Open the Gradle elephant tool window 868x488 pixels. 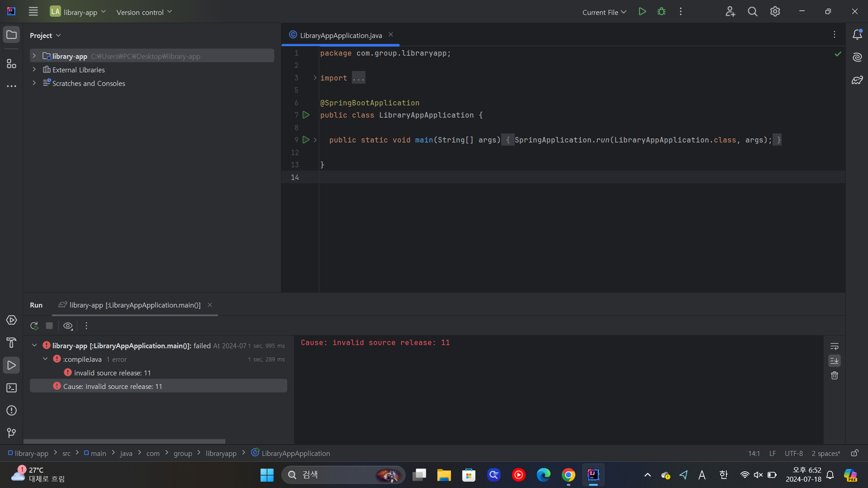coord(857,80)
